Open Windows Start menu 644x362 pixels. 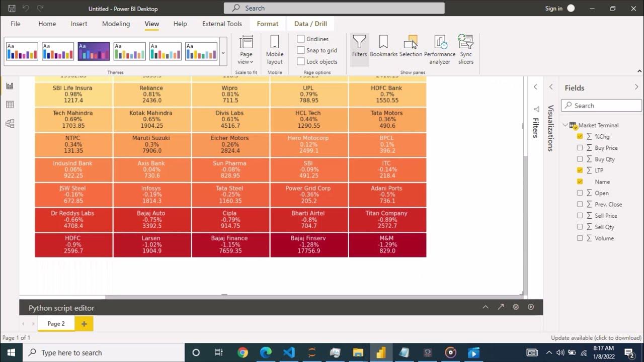[11, 352]
